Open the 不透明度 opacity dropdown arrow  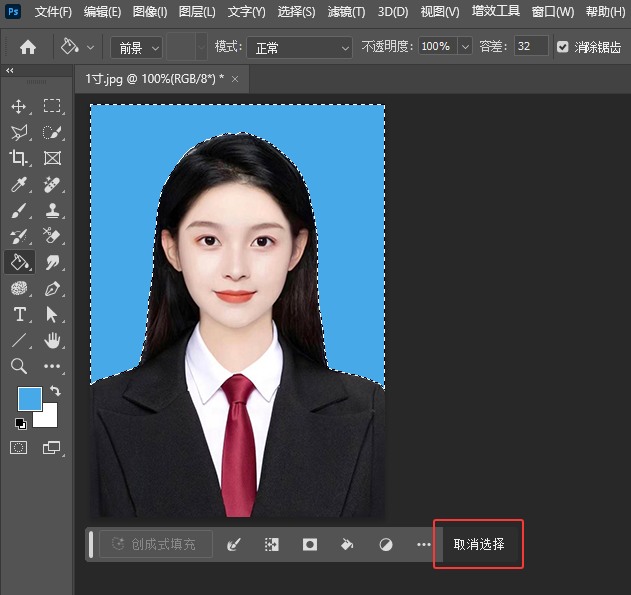click(465, 47)
